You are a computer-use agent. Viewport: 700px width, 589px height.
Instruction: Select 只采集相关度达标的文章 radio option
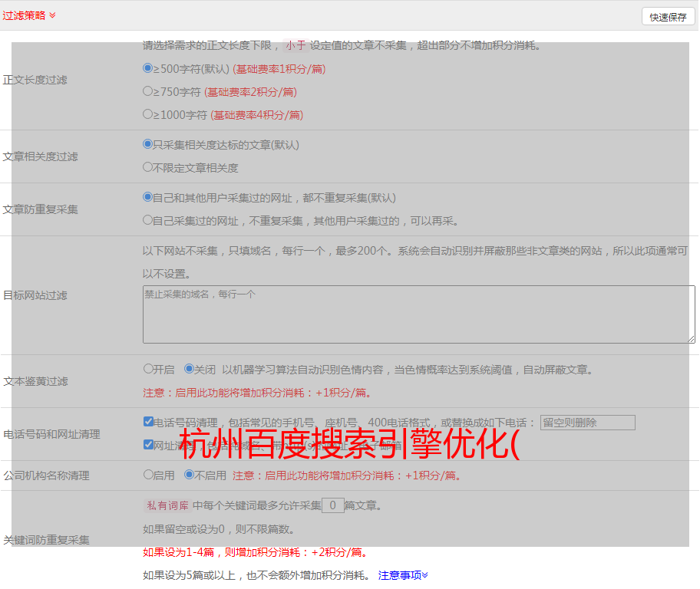tap(148, 144)
